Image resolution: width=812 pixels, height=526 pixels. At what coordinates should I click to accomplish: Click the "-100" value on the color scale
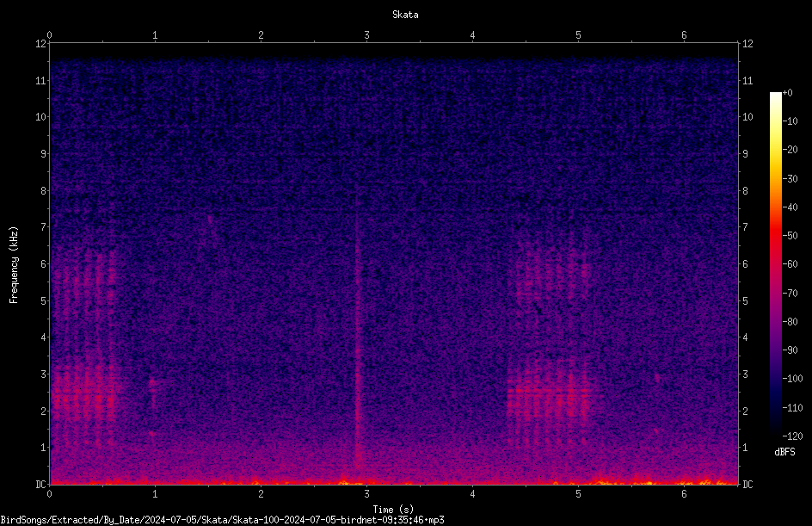[792, 379]
